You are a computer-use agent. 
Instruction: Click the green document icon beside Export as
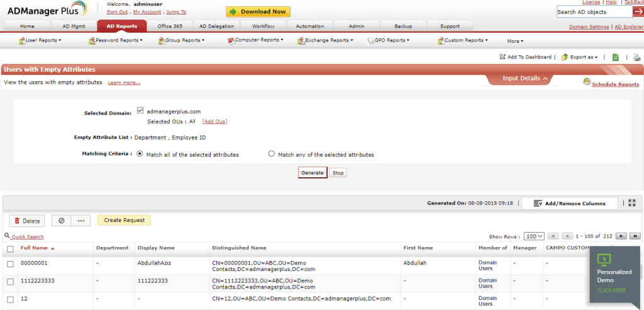click(x=616, y=57)
